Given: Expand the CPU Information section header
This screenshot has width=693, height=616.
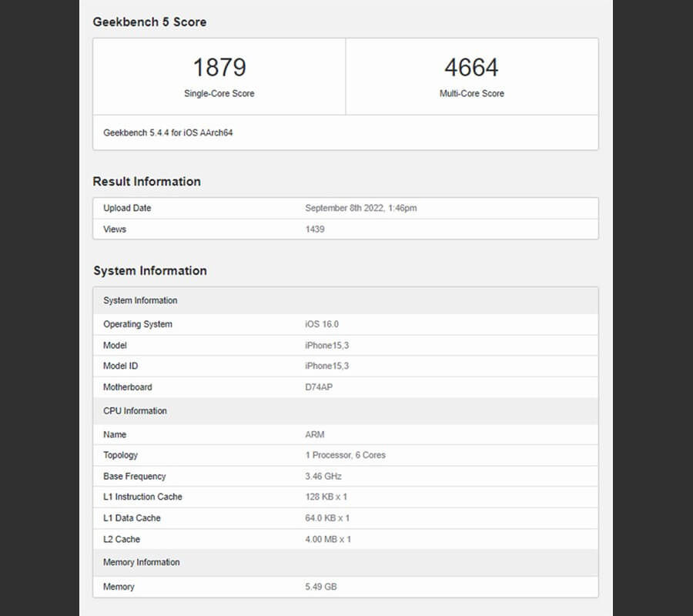Looking at the screenshot, I should [x=134, y=411].
